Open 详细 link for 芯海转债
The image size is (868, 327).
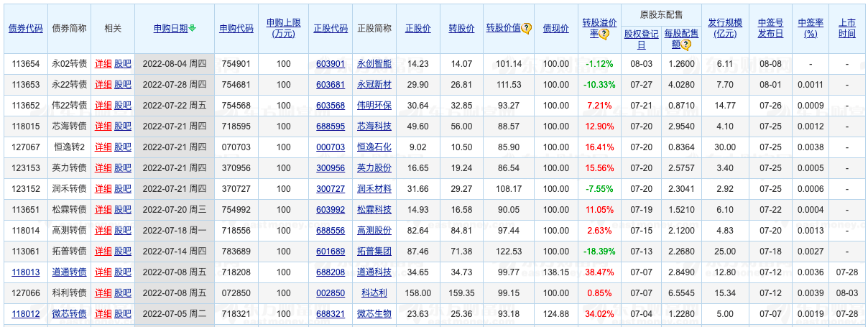pos(103,126)
